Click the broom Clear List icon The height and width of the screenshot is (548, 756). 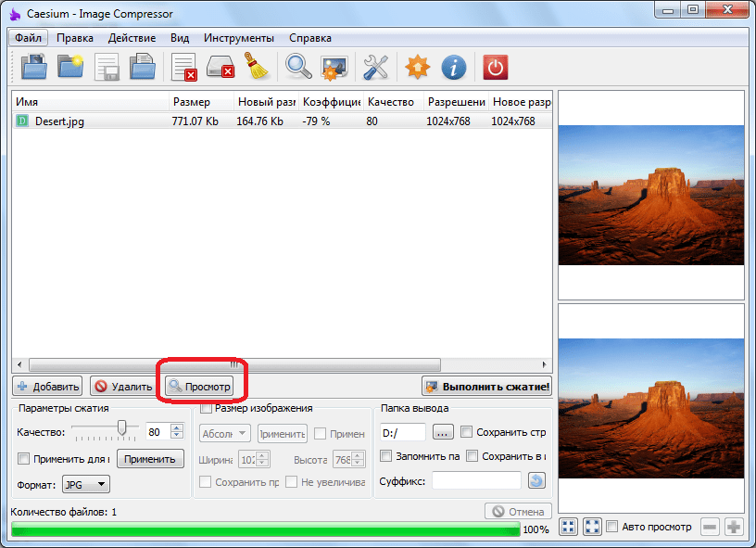tap(257, 67)
